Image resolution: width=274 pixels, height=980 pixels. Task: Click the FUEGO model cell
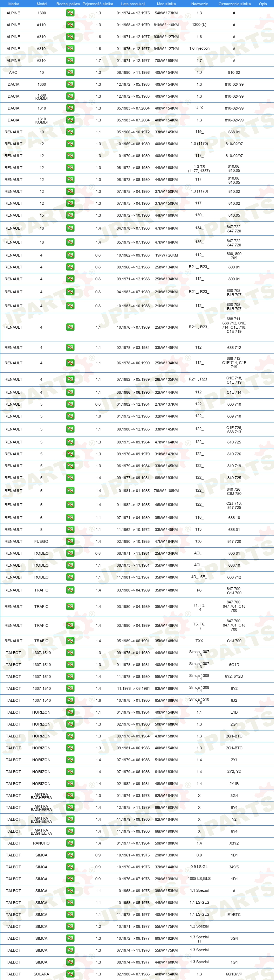point(41,541)
